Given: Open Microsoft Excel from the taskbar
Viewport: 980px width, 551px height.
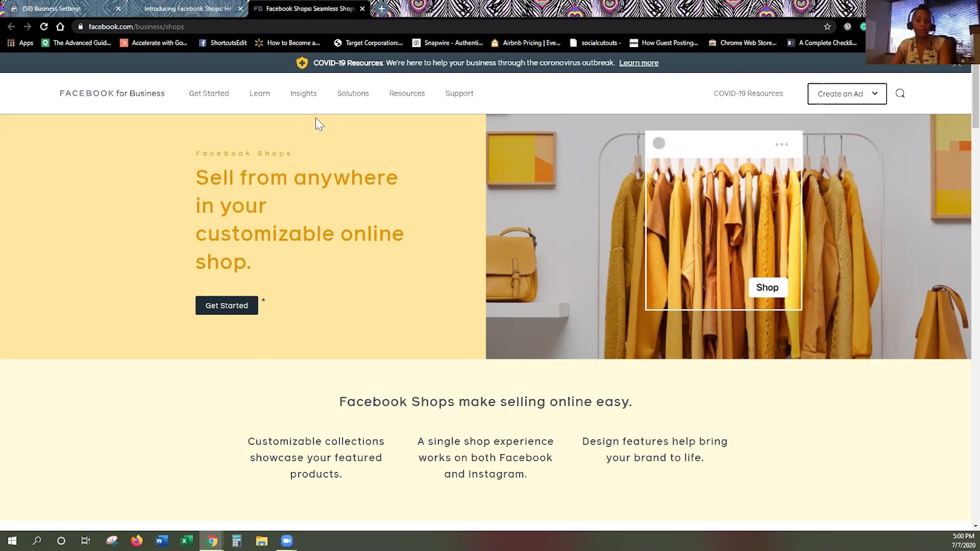Looking at the screenshot, I should 187,541.
